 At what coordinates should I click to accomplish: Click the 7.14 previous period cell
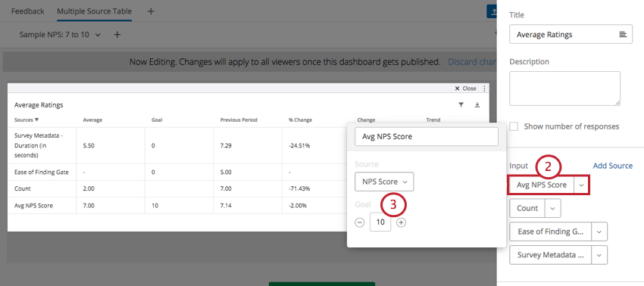(226, 206)
